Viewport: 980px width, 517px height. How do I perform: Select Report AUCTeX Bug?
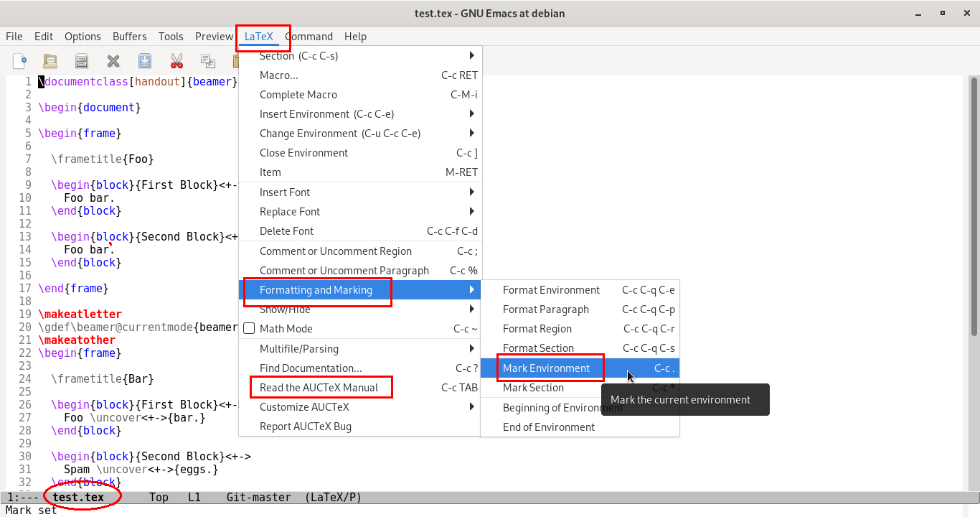360,426
